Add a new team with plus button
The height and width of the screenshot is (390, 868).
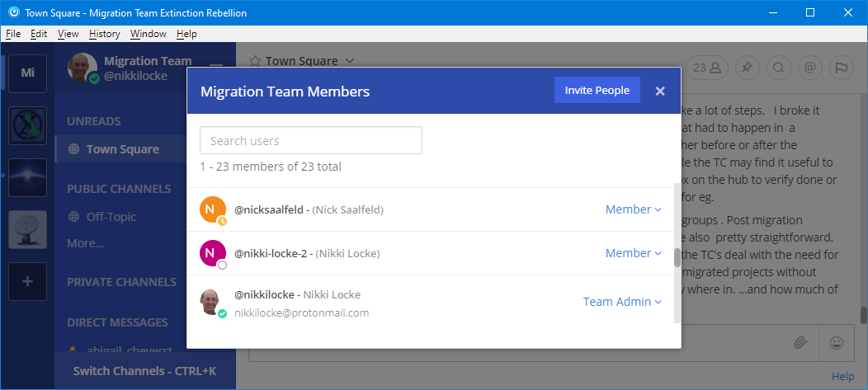pyautogui.click(x=27, y=281)
